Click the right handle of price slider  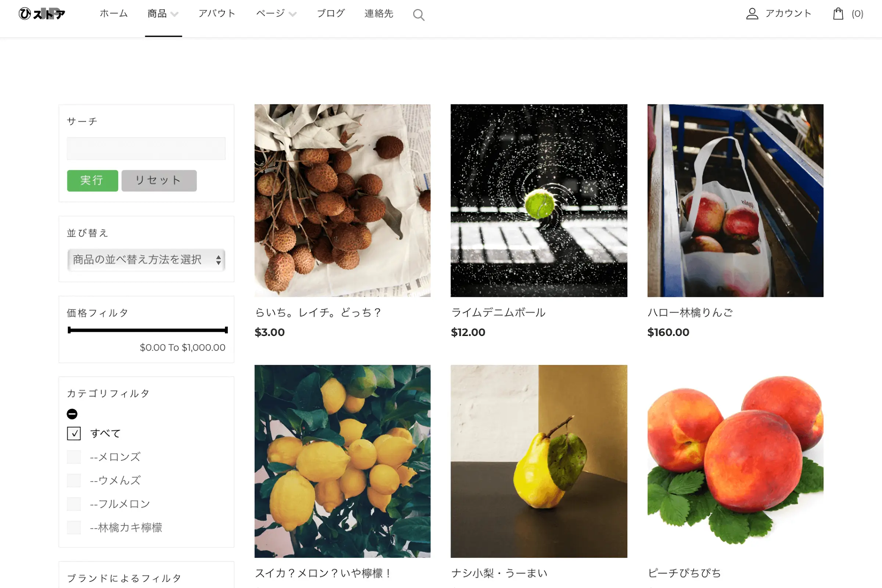click(226, 330)
